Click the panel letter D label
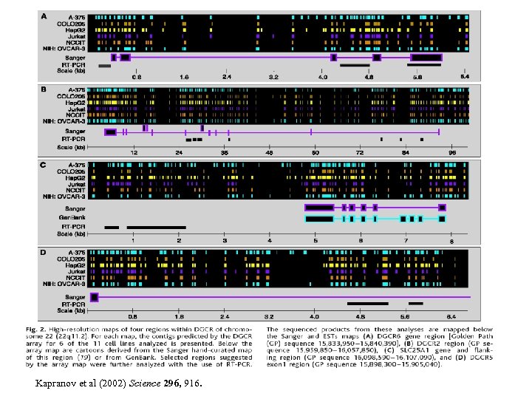Viewport: 532px width, 399px height. coord(43,253)
